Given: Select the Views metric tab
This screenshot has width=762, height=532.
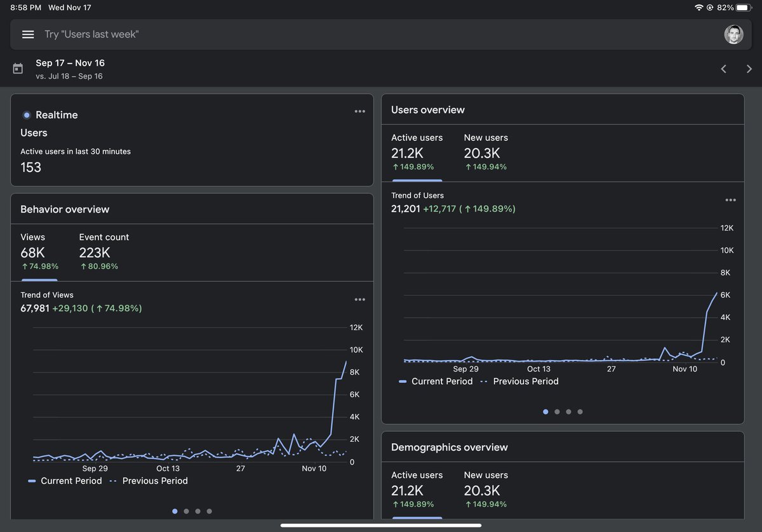Looking at the screenshot, I should pyautogui.click(x=39, y=251).
